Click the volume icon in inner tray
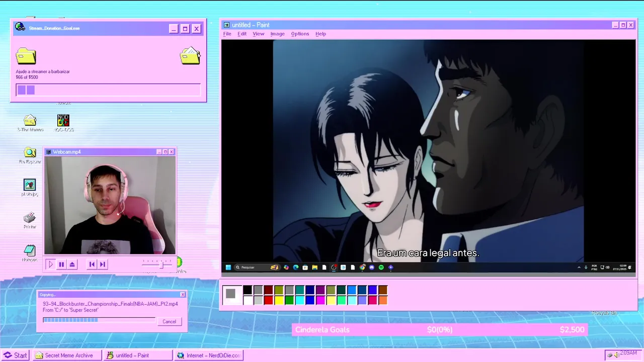The image size is (644, 362). [608, 267]
